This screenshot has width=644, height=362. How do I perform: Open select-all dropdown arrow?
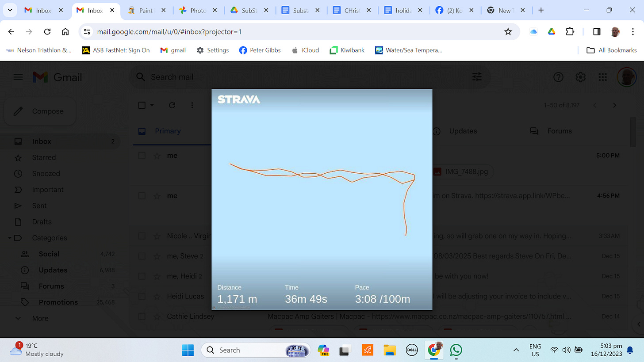click(x=152, y=105)
